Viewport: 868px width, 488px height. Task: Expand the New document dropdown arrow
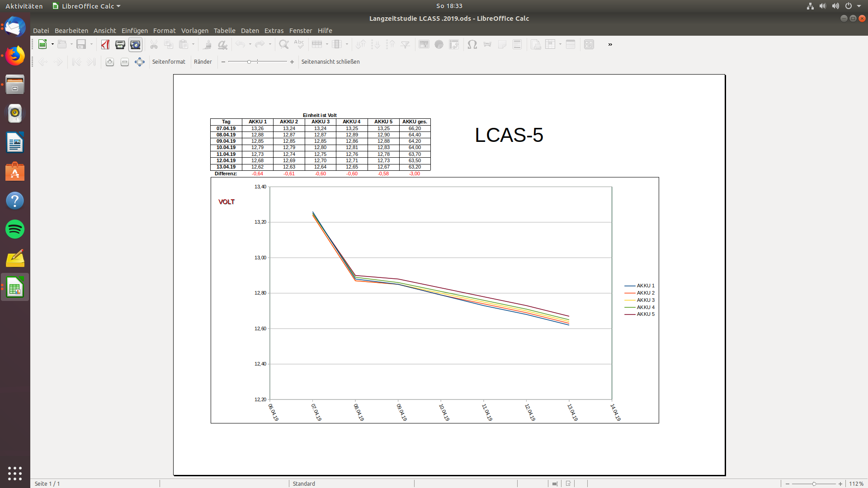52,44
